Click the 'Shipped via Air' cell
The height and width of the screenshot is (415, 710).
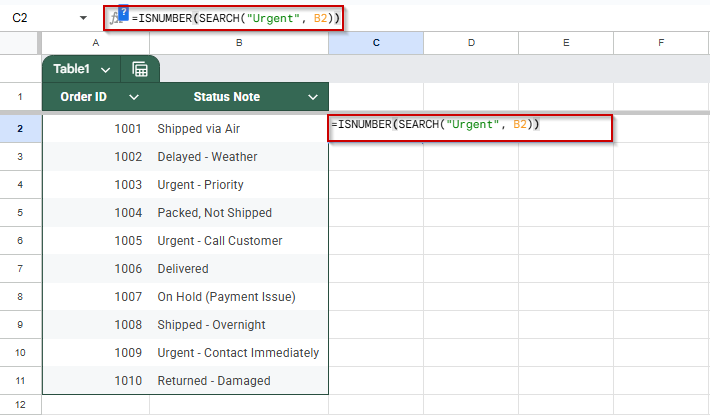tap(239, 129)
